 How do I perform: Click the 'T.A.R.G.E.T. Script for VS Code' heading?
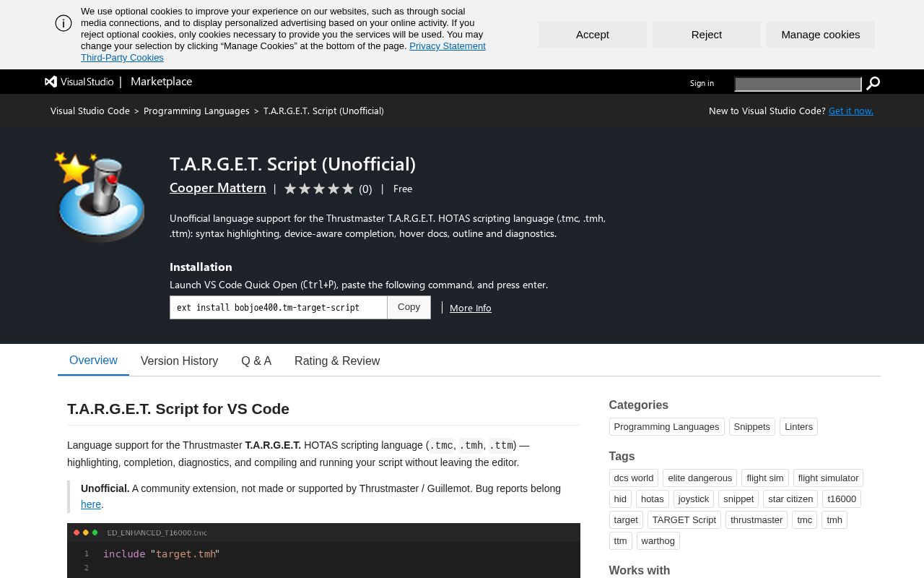(178, 409)
